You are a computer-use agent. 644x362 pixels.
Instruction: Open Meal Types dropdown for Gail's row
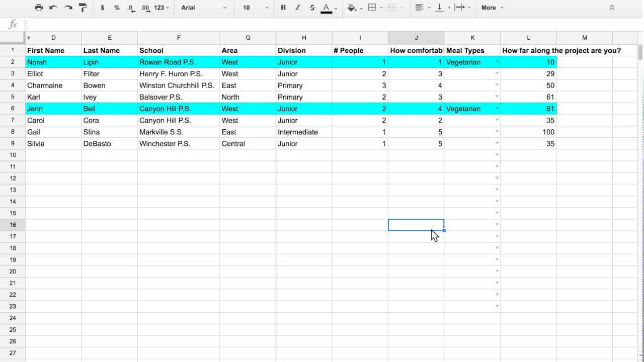point(497,132)
